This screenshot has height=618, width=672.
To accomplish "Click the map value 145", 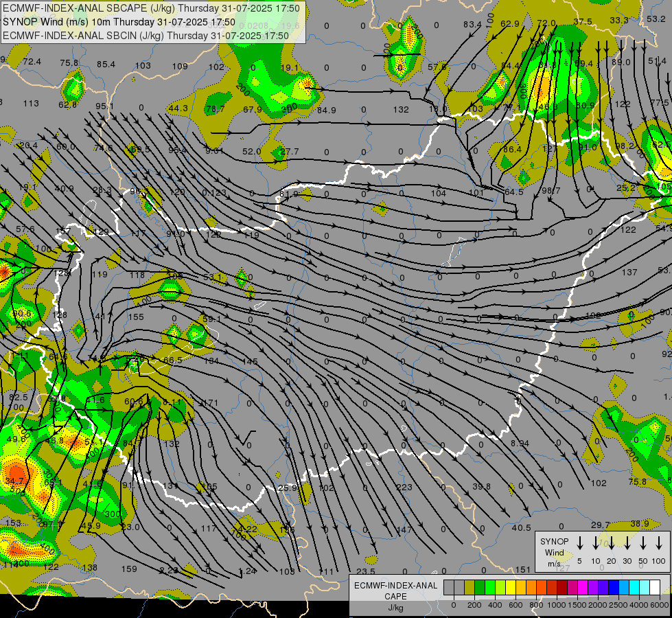I will [x=250, y=362].
